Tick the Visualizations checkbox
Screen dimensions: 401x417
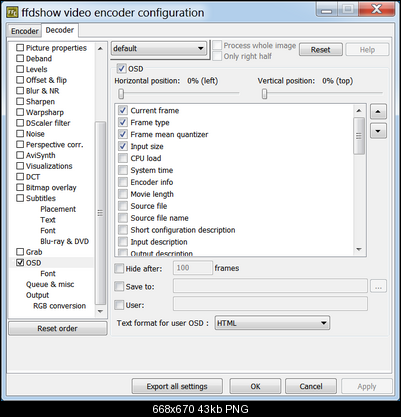(20, 166)
